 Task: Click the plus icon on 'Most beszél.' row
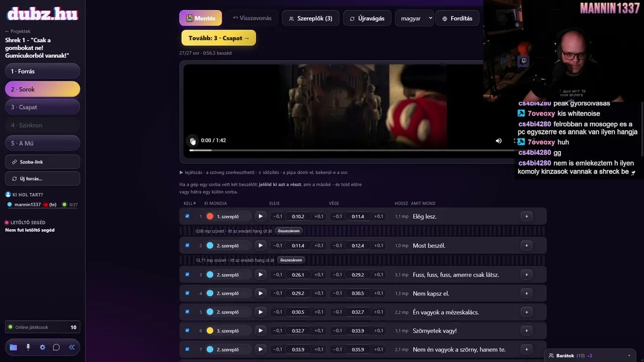pos(527,245)
